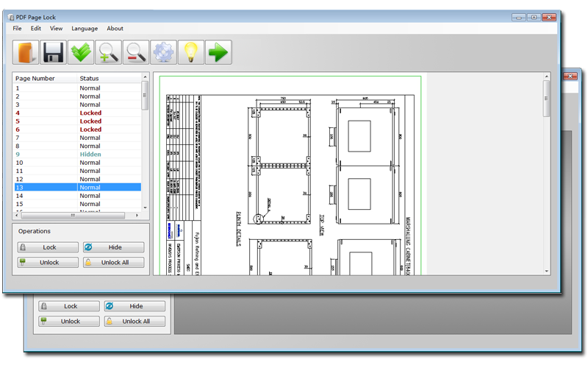The image size is (588, 368).
Task: Click the Status column header
Action: click(x=89, y=78)
